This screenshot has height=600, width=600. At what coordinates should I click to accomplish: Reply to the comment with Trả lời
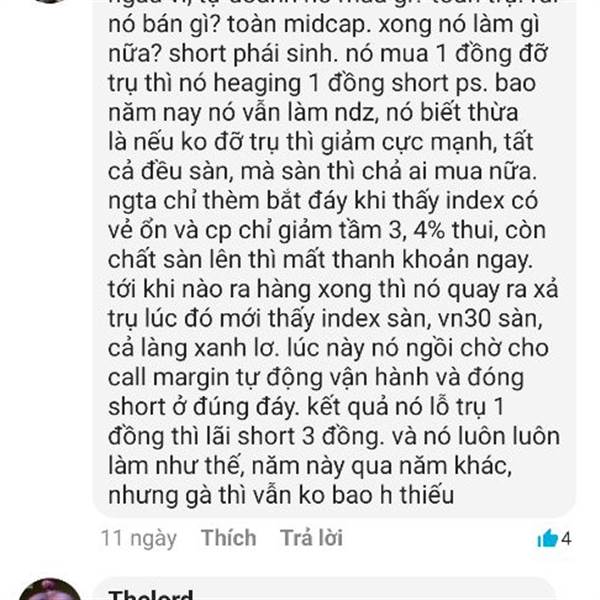coord(311,538)
